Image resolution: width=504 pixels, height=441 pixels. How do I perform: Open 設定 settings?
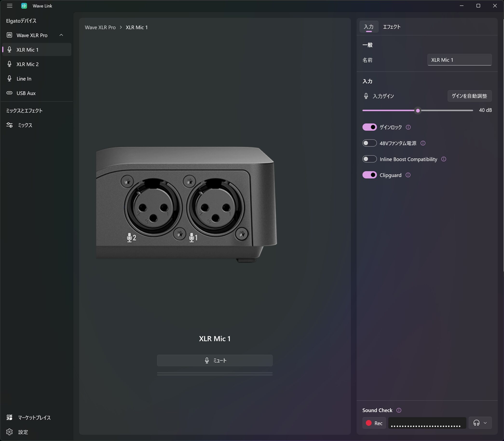click(37, 432)
